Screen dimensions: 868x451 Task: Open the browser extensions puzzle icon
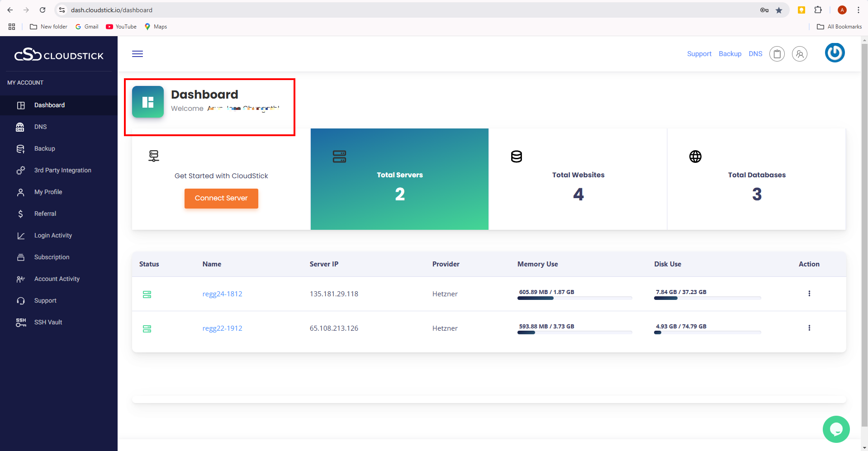818,10
